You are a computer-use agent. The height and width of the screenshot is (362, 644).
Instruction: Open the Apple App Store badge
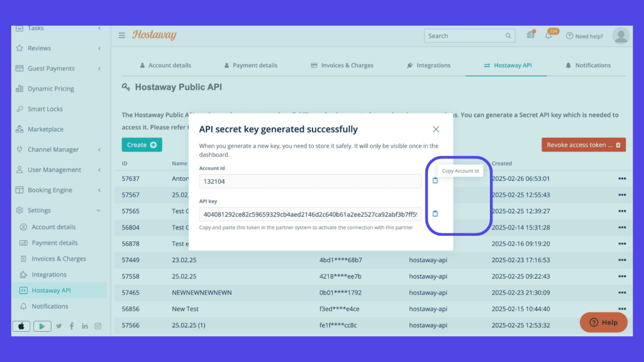21,326
